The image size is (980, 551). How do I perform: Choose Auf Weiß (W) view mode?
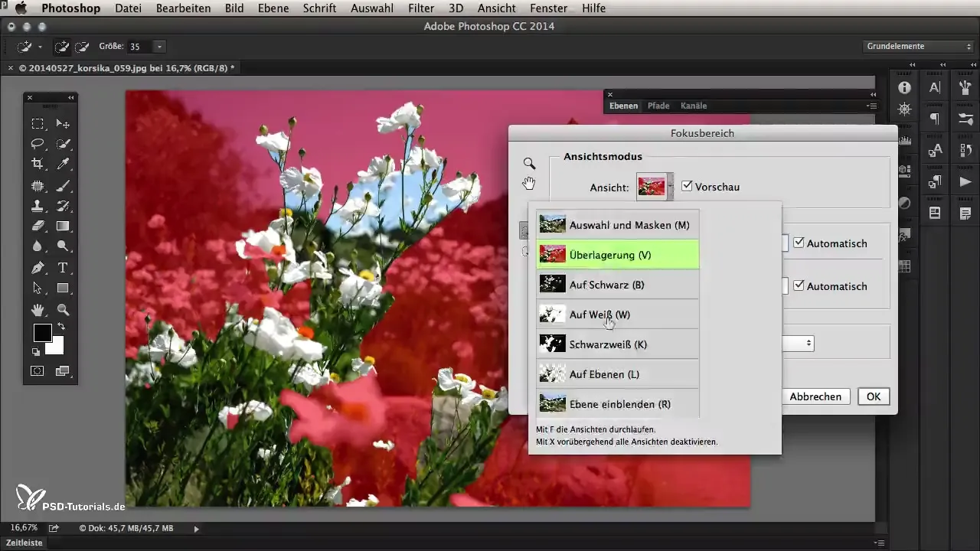(x=618, y=315)
